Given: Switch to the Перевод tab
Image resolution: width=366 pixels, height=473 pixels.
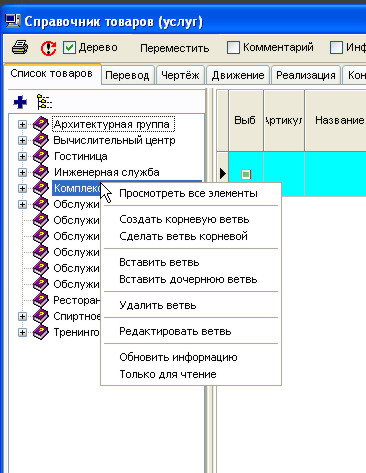Looking at the screenshot, I should (x=127, y=75).
